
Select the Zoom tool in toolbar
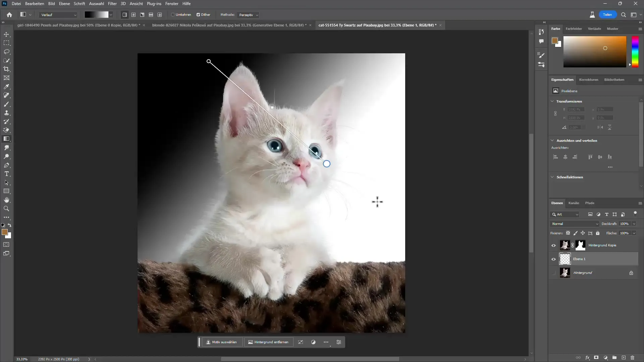coord(6,208)
